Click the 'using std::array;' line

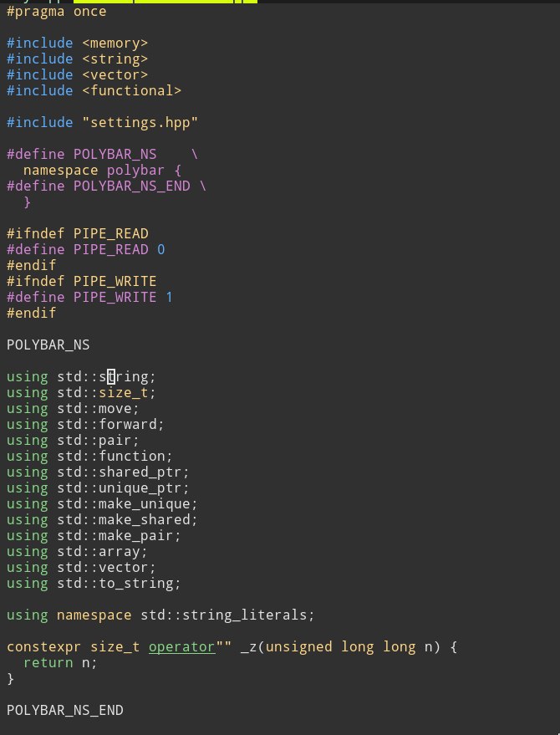(x=78, y=552)
